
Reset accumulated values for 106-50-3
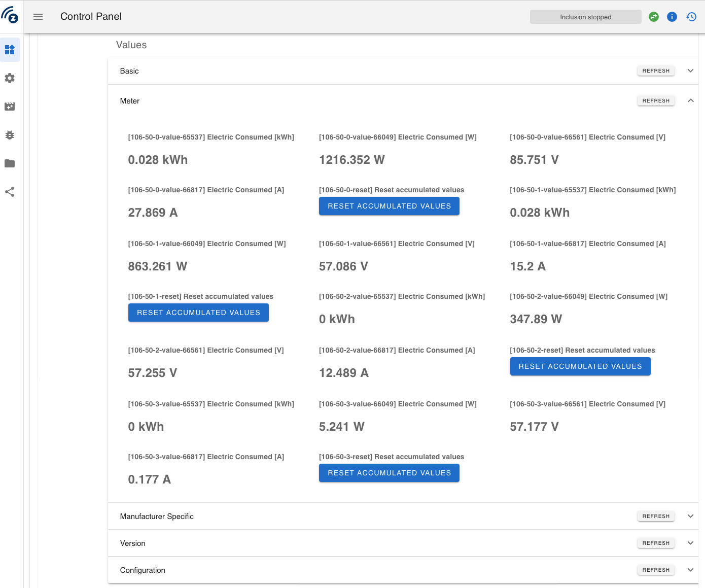coord(389,473)
